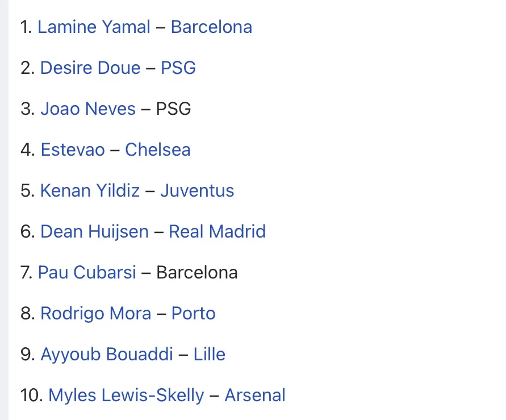Screen dimensions: 506x420
Task: Open the Ayyoub Bouaddi link
Action: tap(107, 355)
